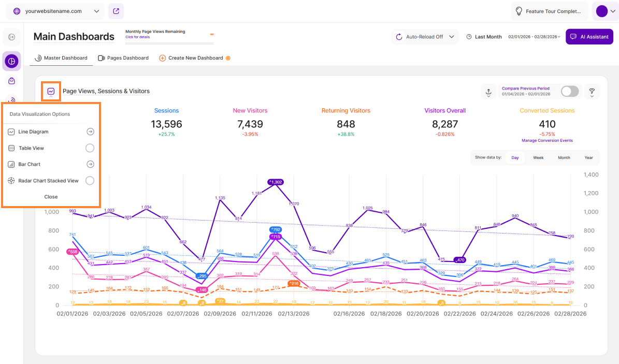Image resolution: width=619 pixels, height=364 pixels.
Task: Select Week in Show data by
Action: point(538,157)
